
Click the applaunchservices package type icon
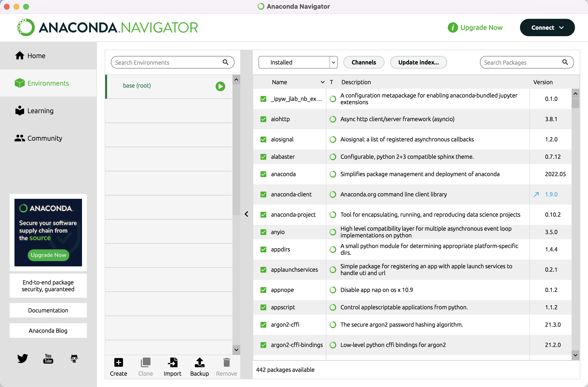tap(333, 269)
